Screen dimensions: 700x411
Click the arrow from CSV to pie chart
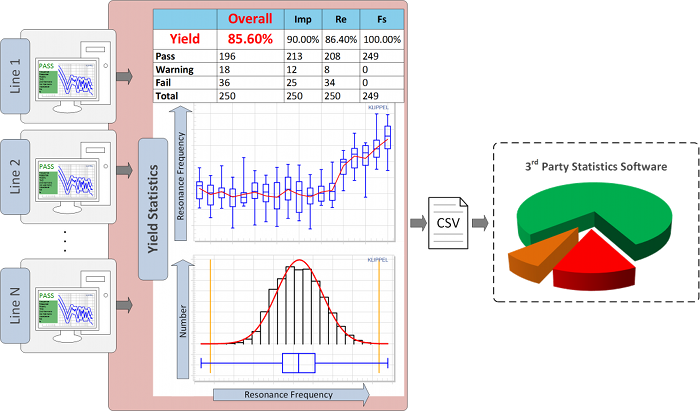click(x=479, y=220)
